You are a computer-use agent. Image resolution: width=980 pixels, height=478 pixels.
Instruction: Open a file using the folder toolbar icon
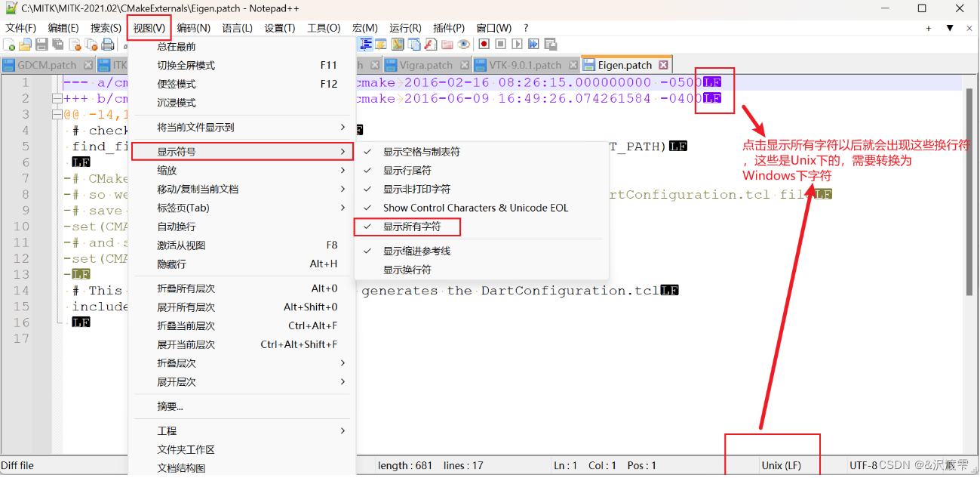pos(25,44)
